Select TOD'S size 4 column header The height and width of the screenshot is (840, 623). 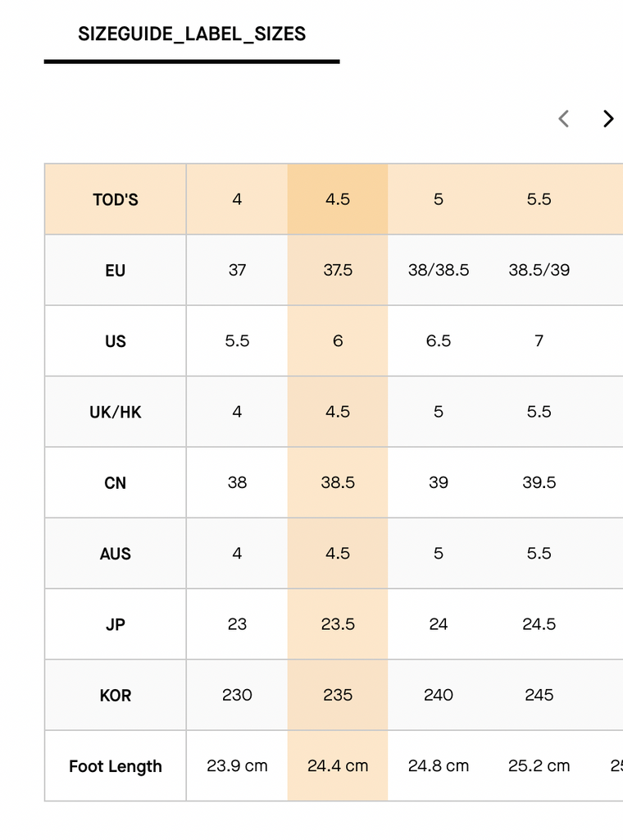(237, 199)
